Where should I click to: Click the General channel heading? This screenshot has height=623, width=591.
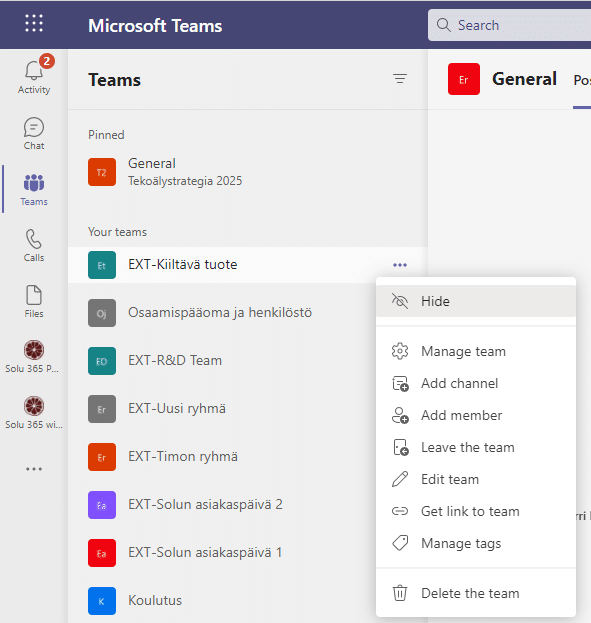[x=524, y=79]
